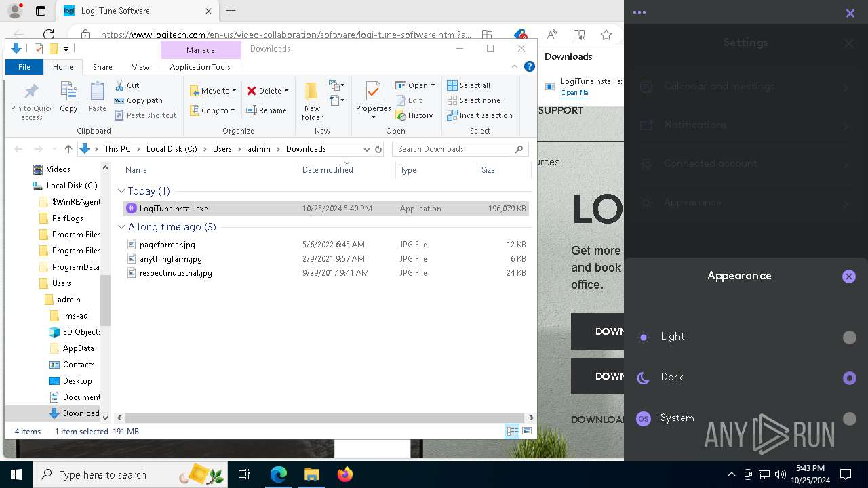Open Firefox from the taskbar
868x488 pixels.
345,474
